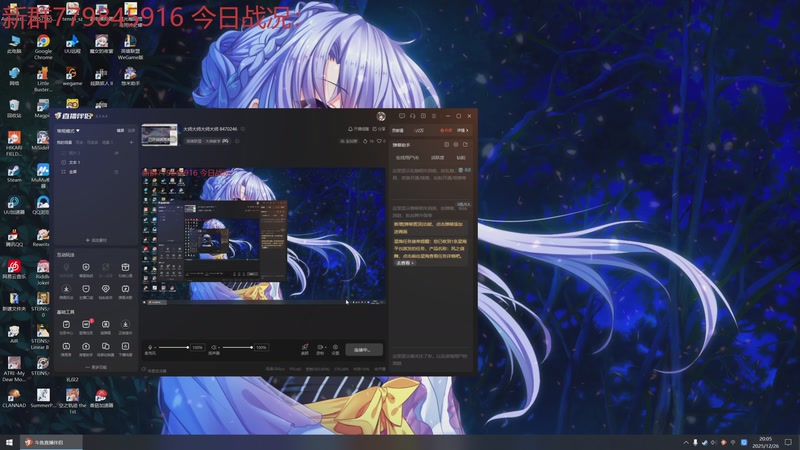Click the speaker 100% volume field
Screen dimensions: 800x450
(x=261, y=347)
